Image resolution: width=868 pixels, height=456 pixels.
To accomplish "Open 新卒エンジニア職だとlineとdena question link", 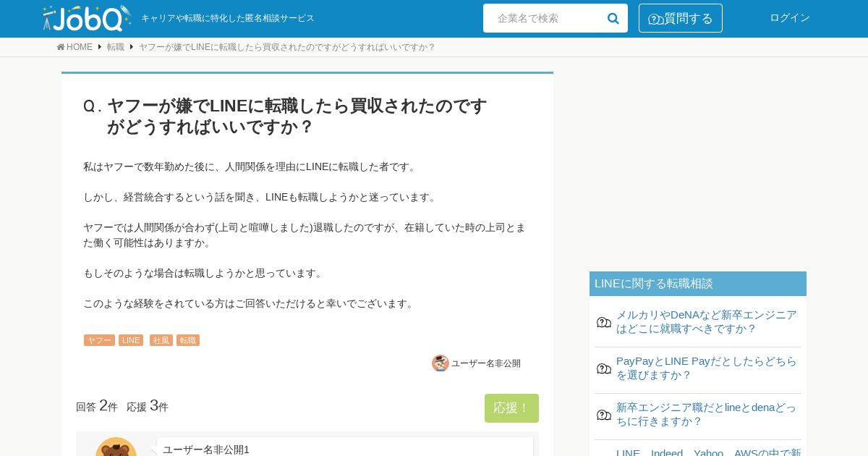I will coord(707,415).
